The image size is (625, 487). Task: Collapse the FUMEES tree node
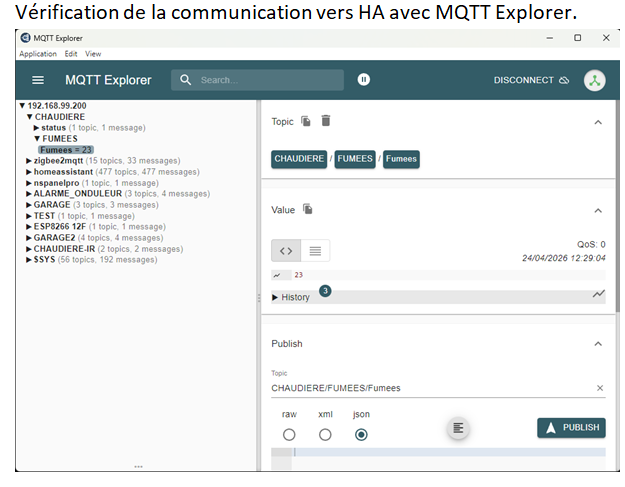37,139
